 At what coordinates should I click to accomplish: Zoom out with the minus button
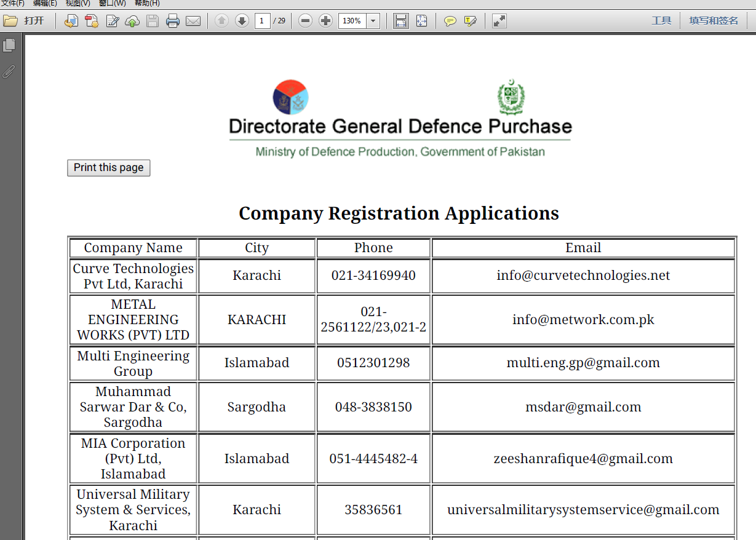(305, 21)
